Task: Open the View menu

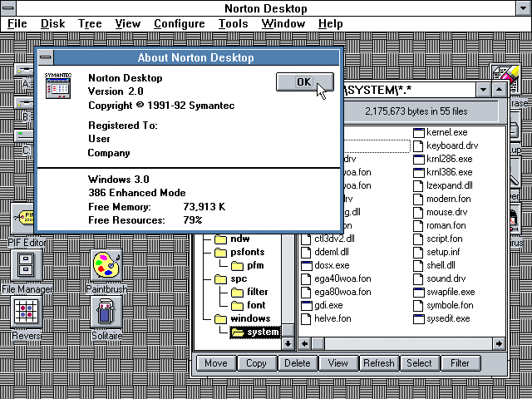Action: pyautogui.click(x=127, y=24)
